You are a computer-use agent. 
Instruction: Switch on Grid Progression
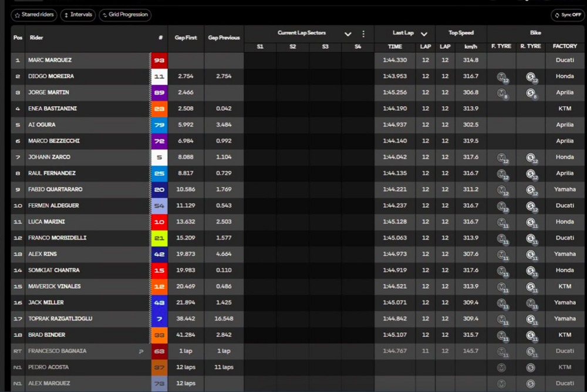pos(125,15)
